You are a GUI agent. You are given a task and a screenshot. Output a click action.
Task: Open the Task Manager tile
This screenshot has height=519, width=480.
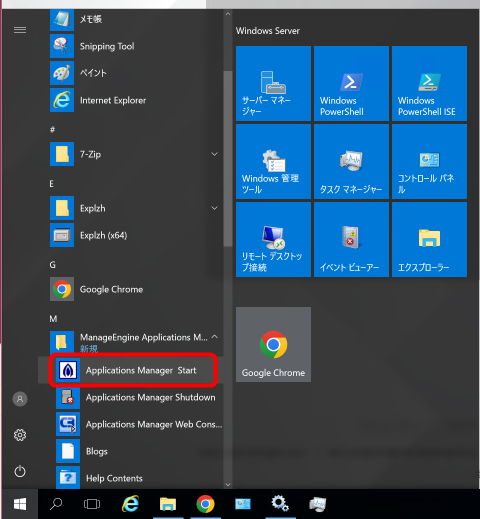tap(351, 162)
